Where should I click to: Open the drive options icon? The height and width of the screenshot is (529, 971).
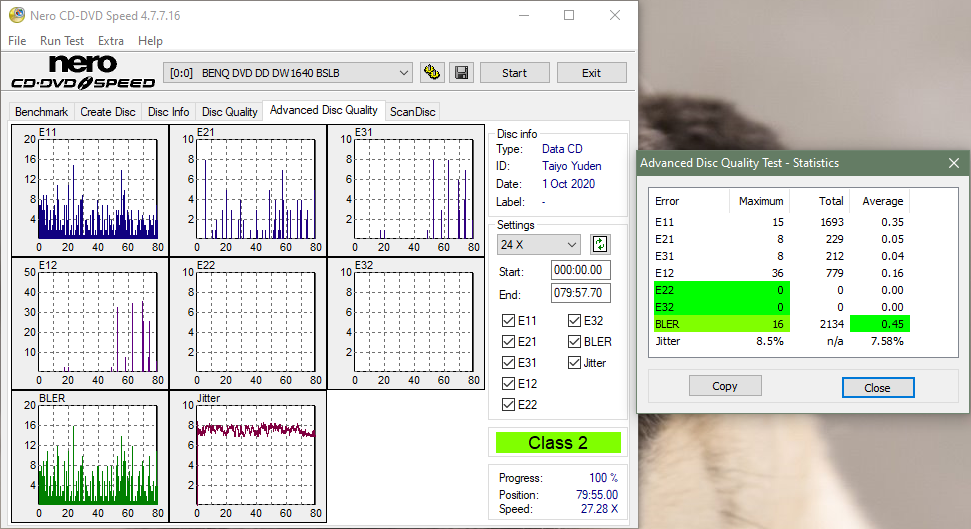coord(432,72)
